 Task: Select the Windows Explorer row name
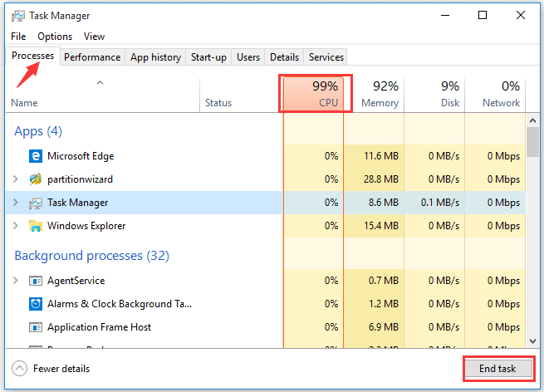click(x=86, y=226)
